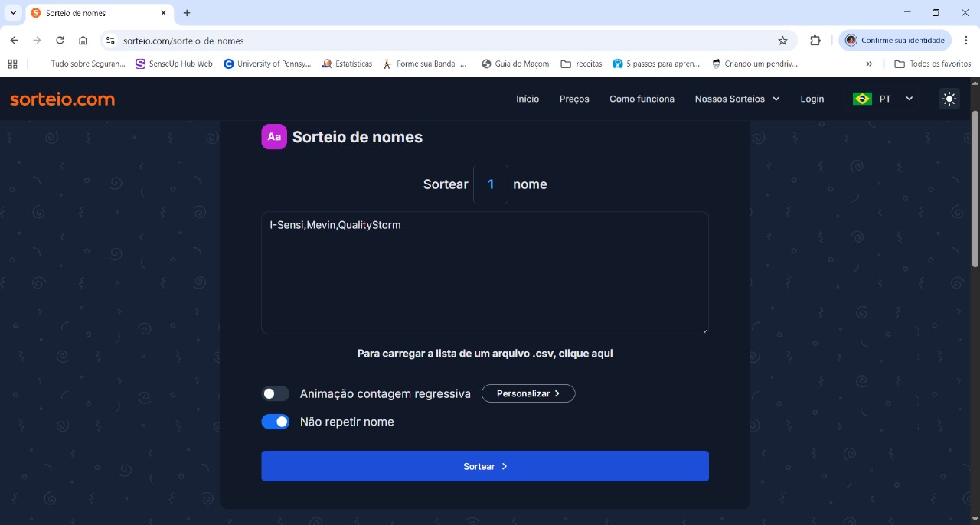
Task: Expand the Nossos Sorteios dropdown
Action: click(x=737, y=99)
